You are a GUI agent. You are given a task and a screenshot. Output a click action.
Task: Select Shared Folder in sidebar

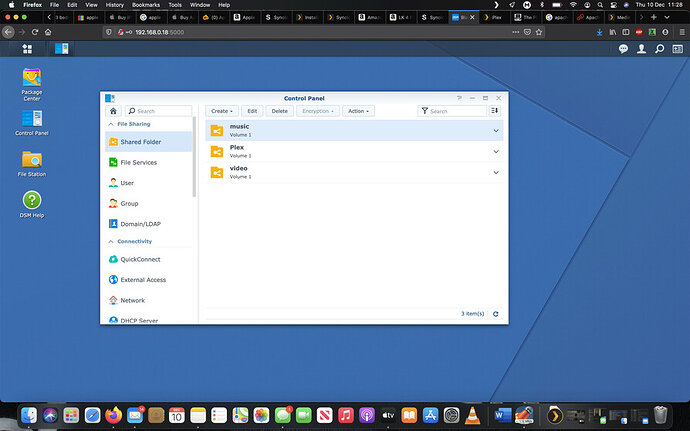click(149, 142)
